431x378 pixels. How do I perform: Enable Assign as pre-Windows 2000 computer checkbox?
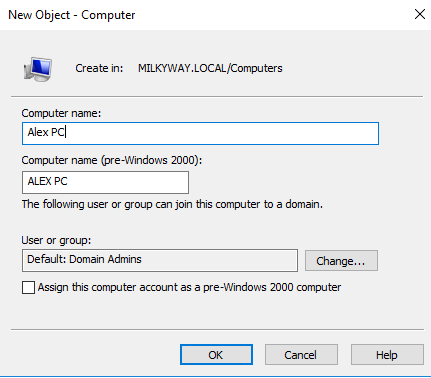pos(28,287)
